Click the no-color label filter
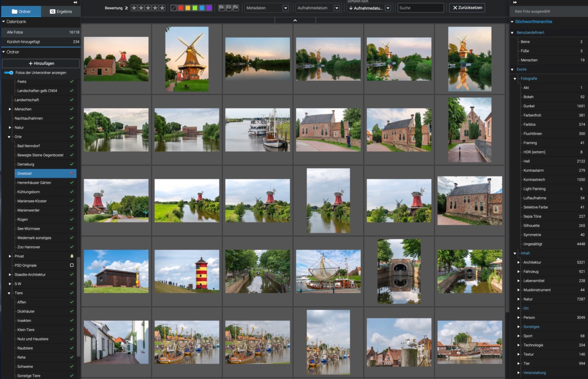This screenshot has height=379, width=588. click(174, 8)
